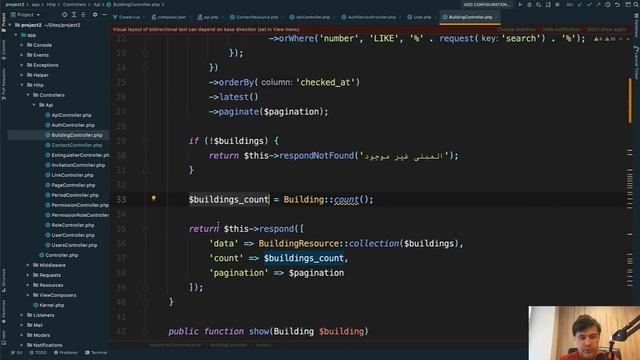Click the Undo arrow icon in toolbar
The image size is (640, 360).
coord(618,4)
